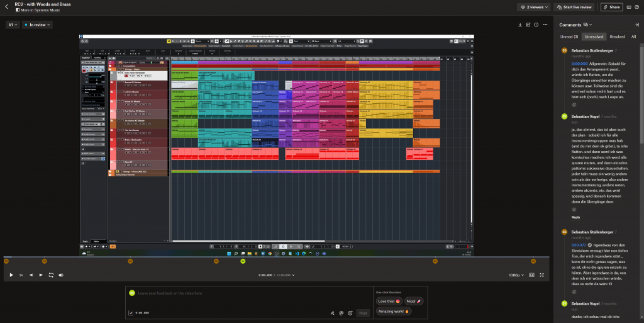Switch to the Resolved comments tab
The image size is (644, 323).
pos(617,37)
